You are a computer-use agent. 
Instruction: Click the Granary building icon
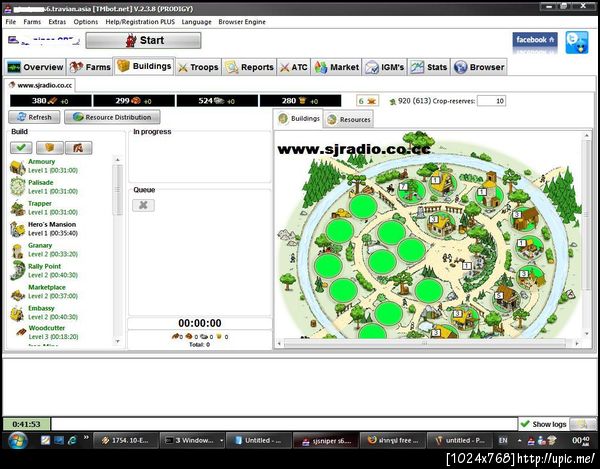point(17,251)
